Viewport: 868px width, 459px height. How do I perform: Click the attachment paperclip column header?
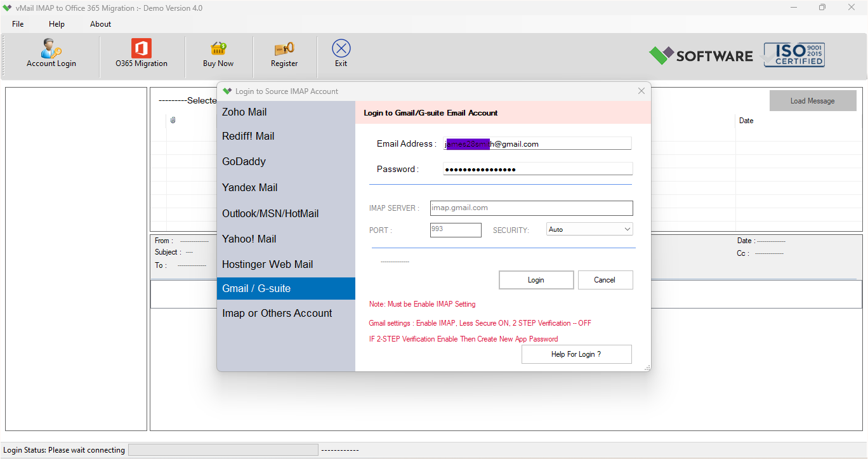(x=173, y=121)
